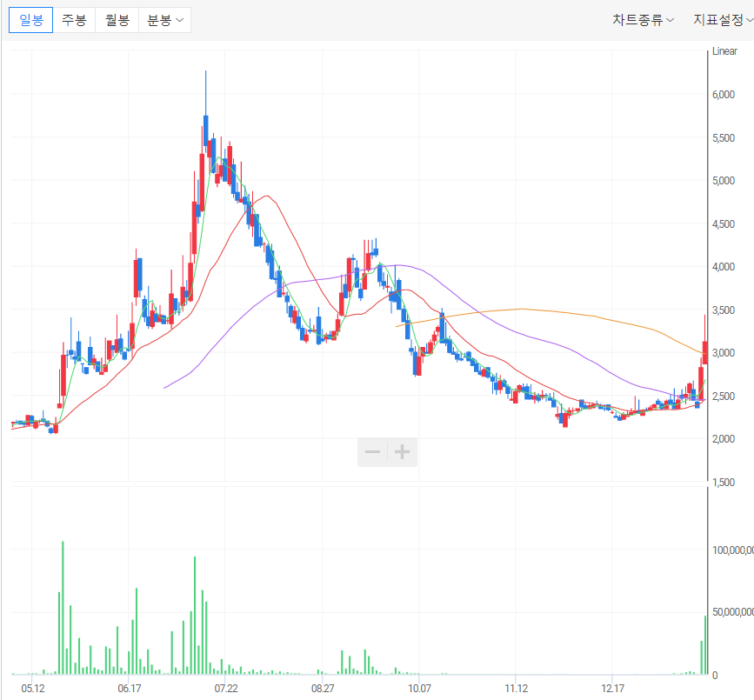Switch to the 주봉 weekly chart tab
This screenshot has width=754, height=700.
[x=74, y=20]
